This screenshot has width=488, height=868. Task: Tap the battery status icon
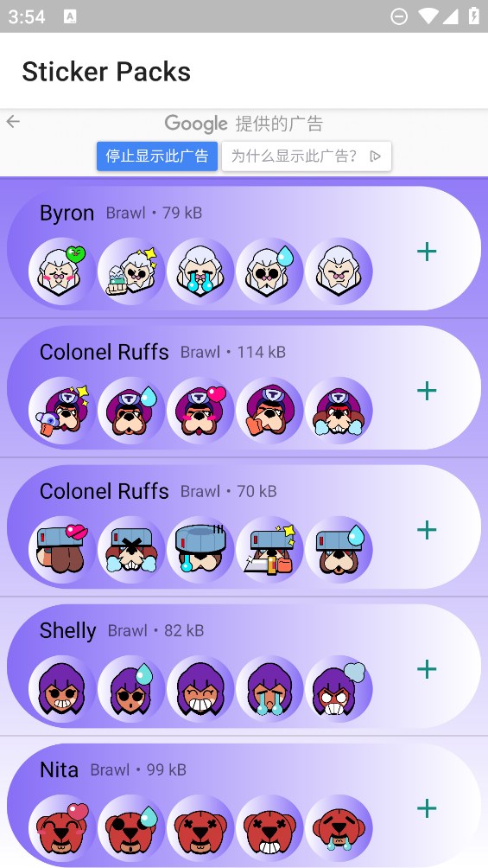pos(474,16)
